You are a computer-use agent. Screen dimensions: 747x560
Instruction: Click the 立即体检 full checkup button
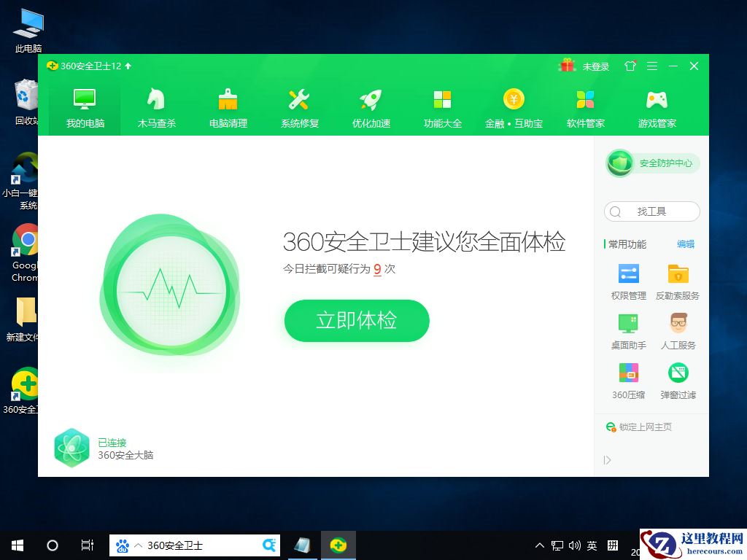tap(356, 320)
